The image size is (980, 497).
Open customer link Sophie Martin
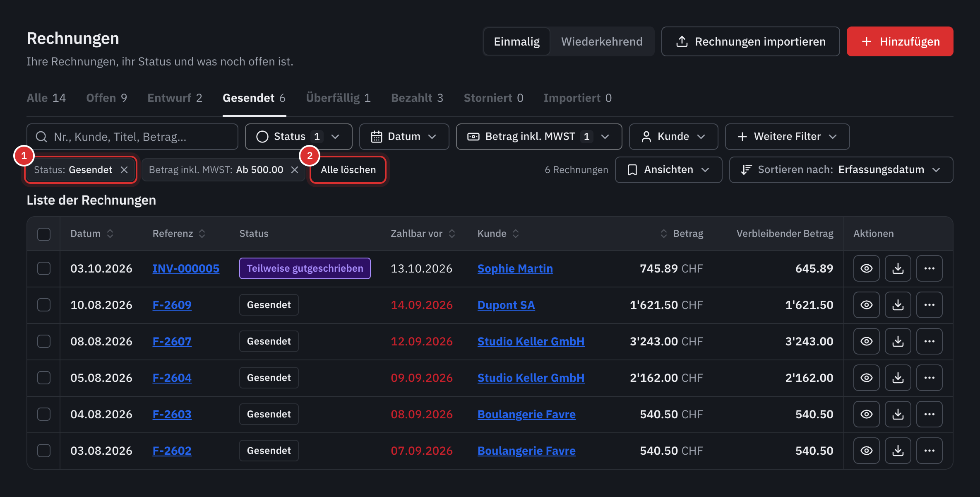pos(515,268)
